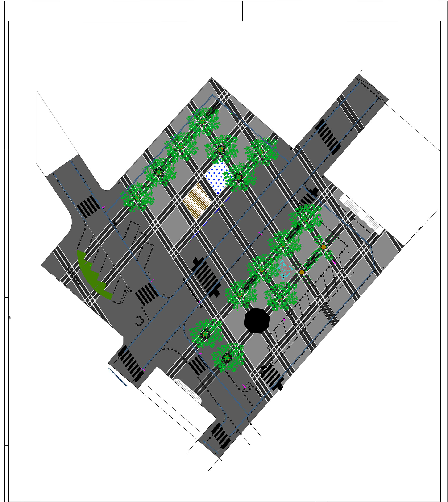Select the cyan concentric diamond symbol
The image size is (448, 502).
[x=283, y=270]
